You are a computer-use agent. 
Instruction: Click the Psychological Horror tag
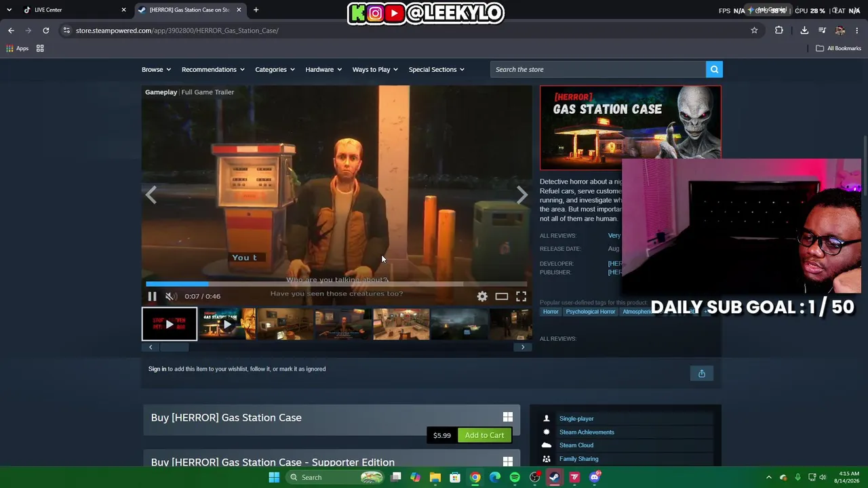[591, 312]
